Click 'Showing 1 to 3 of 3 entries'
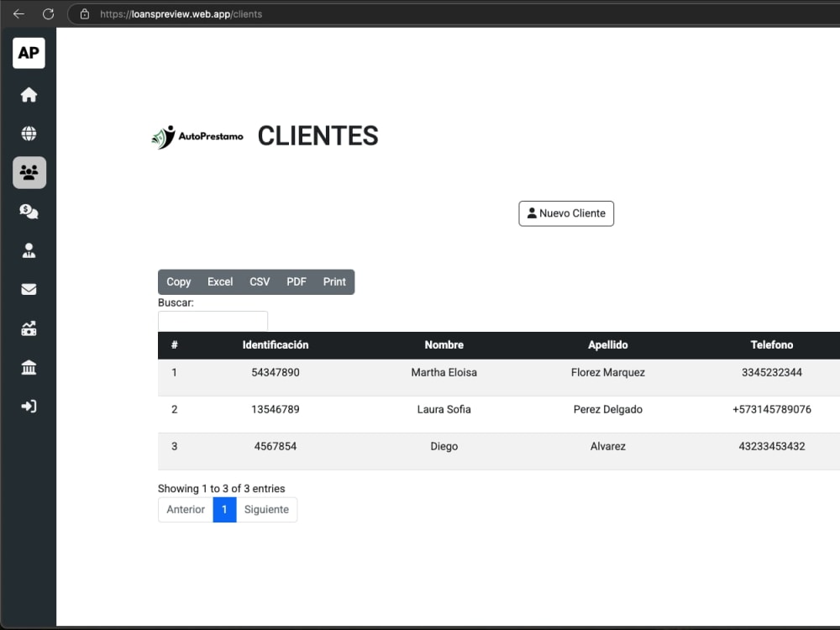The width and height of the screenshot is (840, 630). [x=221, y=489]
